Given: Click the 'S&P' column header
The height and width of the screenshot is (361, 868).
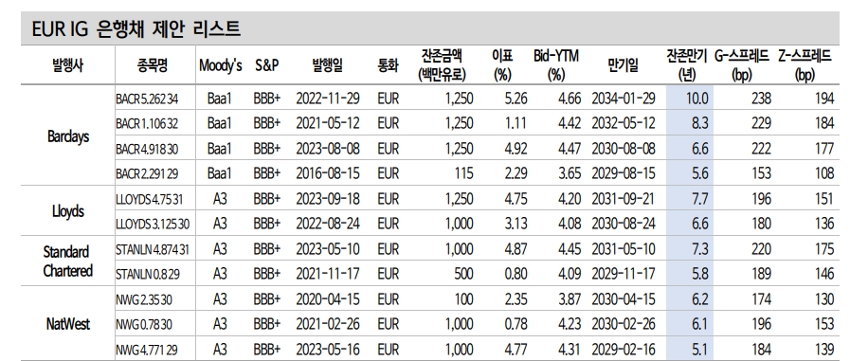Looking at the screenshot, I should click(x=267, y=65).
